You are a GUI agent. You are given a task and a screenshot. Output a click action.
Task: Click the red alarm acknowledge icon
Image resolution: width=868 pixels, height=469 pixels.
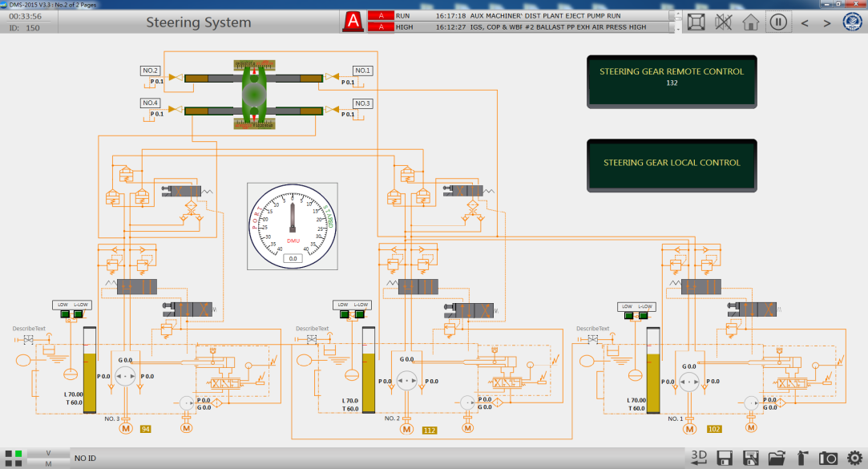click(x=352, y=22)
